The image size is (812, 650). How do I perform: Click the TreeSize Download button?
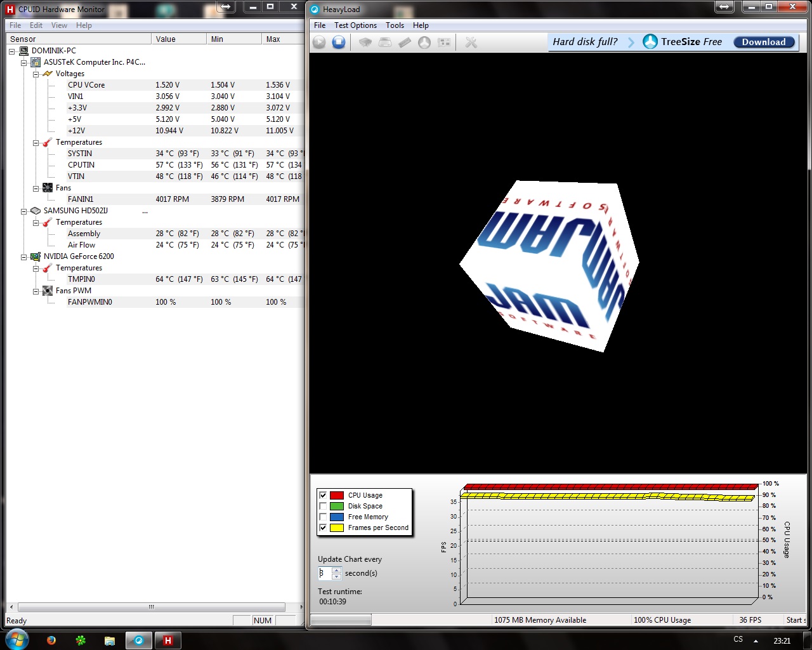click(764, 42)
